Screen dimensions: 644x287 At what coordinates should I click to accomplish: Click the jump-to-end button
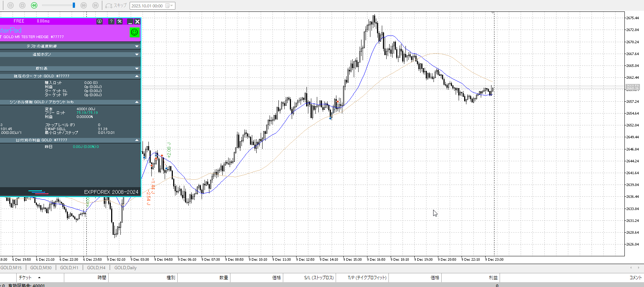(95, 6)
